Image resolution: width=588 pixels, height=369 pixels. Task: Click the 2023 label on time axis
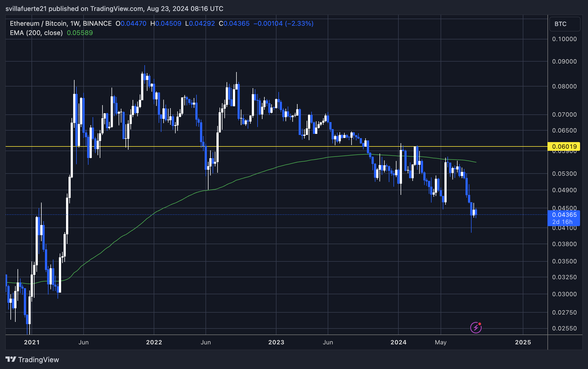[276, 342]
